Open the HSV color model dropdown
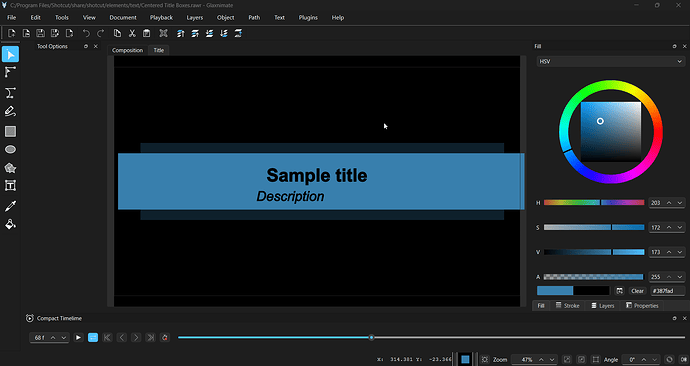690x366 pixels. [611, 62]
